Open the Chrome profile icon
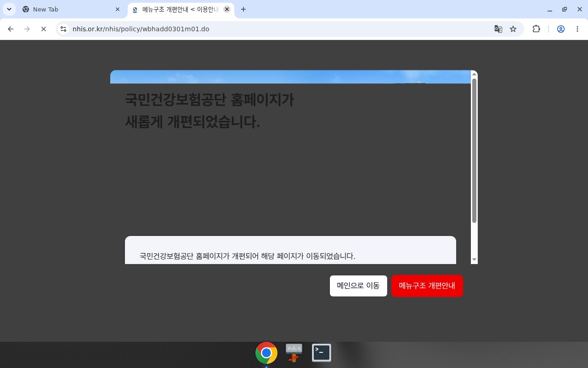The height and width of the screenshot is (368, 588). tap(561, 29)
